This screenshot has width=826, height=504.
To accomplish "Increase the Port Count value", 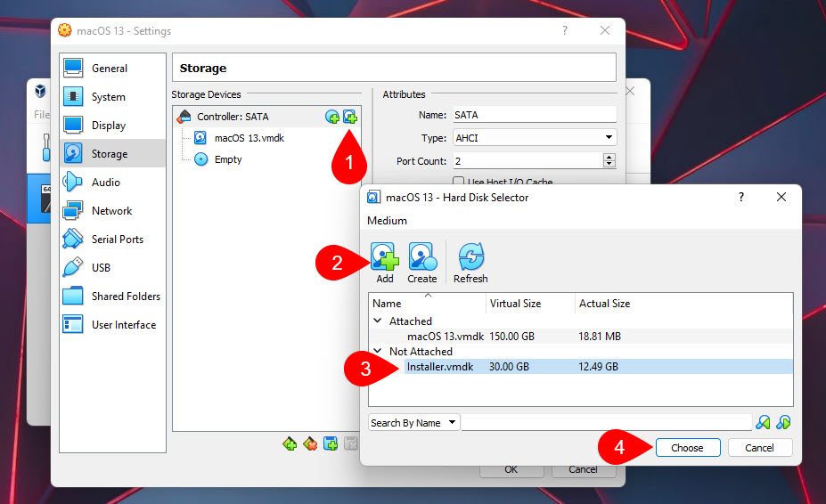I will point(609,158).
